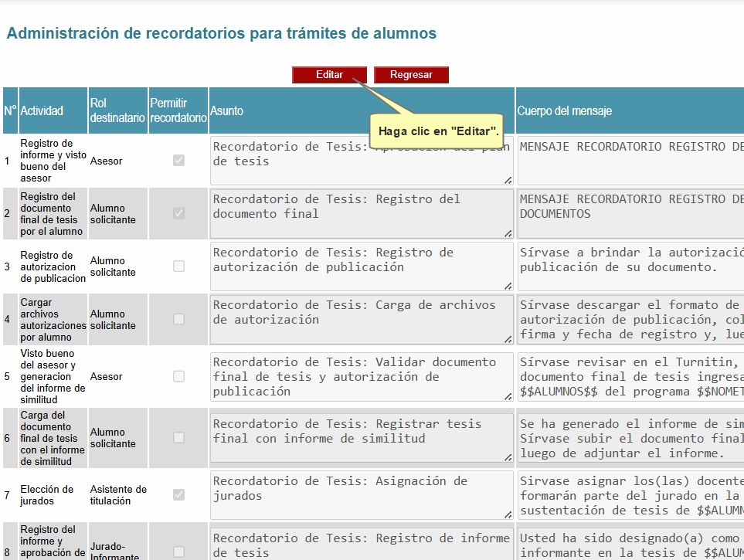Viewport: 744px width, 560px height.
Task: Click resize handle of row 5 Asunto textarea
Action: [x=508, y=395]
